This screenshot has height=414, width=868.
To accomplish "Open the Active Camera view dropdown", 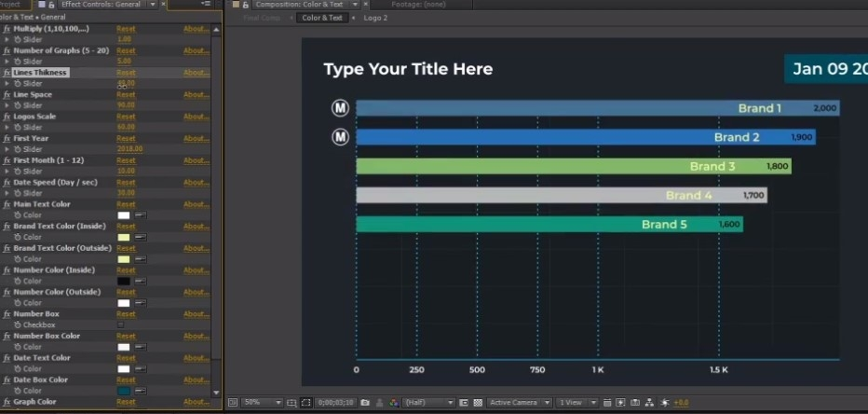I will tap(519, 403).
